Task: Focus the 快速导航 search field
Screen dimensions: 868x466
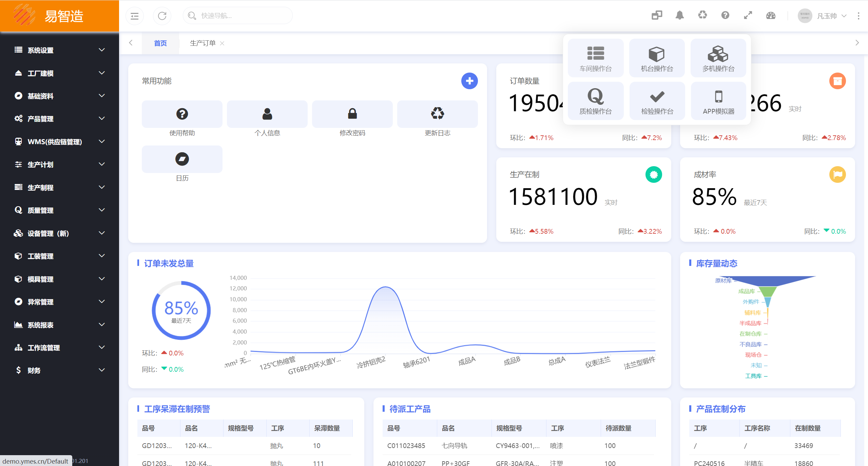Action: (x=238, y=16)
